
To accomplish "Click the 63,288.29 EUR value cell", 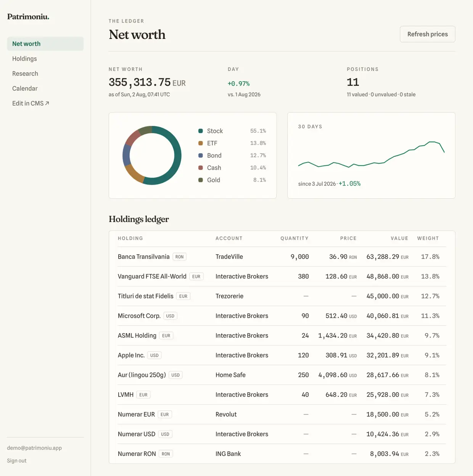I will (x=387, y=257).
